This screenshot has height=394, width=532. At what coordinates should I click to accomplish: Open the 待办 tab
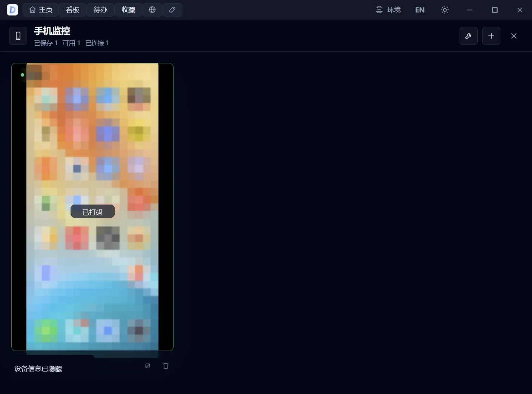point(100,10)
